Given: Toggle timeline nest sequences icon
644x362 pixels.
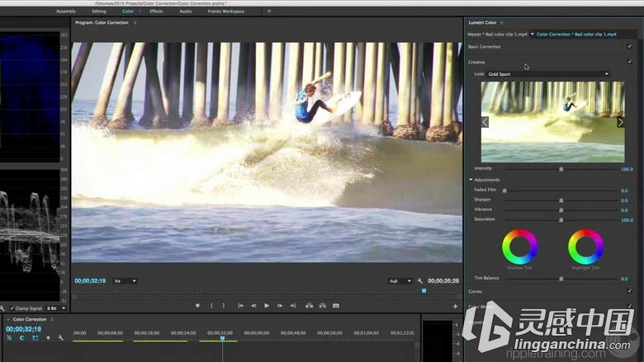Looking at the screenshot, I should coord(9,338).
